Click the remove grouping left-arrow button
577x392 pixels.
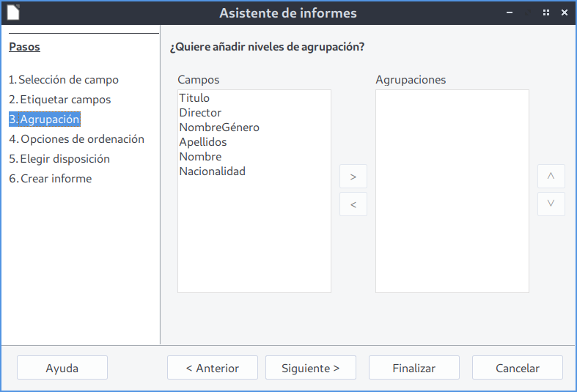click(x=353, y=204)
